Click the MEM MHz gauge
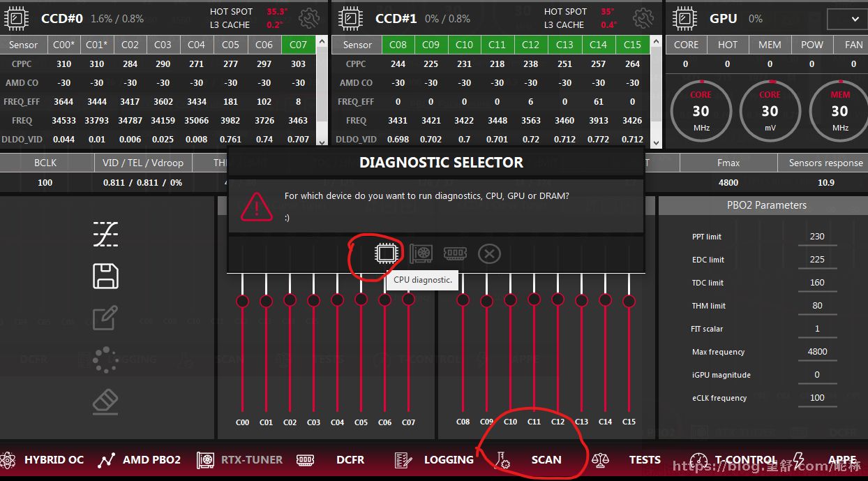Viewport: 868px width, 481px height. point(839,111)
